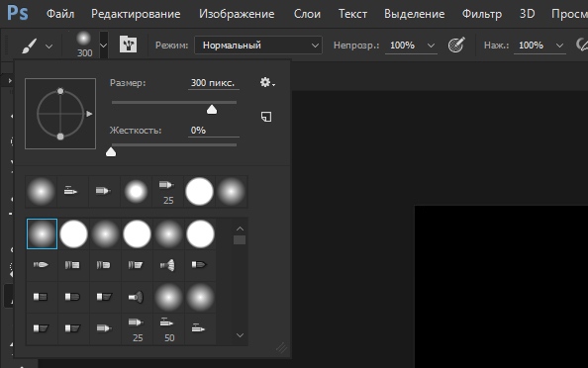Select the highlighted soft round brush with blue outline

42,233
